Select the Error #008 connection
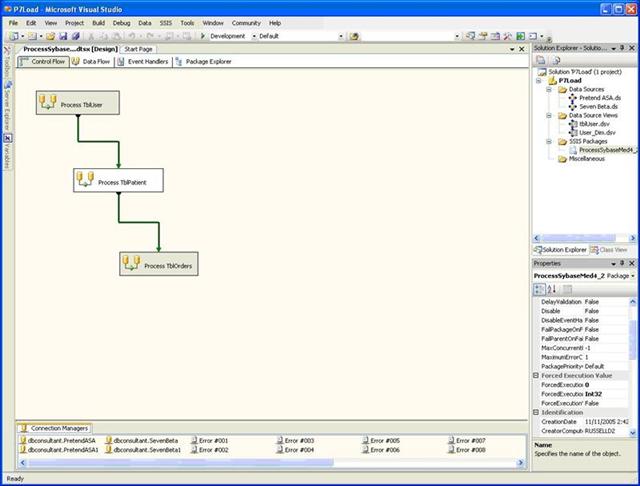Image resolution: width=640 pixels, height=486 pixels. tap(467, 450)
